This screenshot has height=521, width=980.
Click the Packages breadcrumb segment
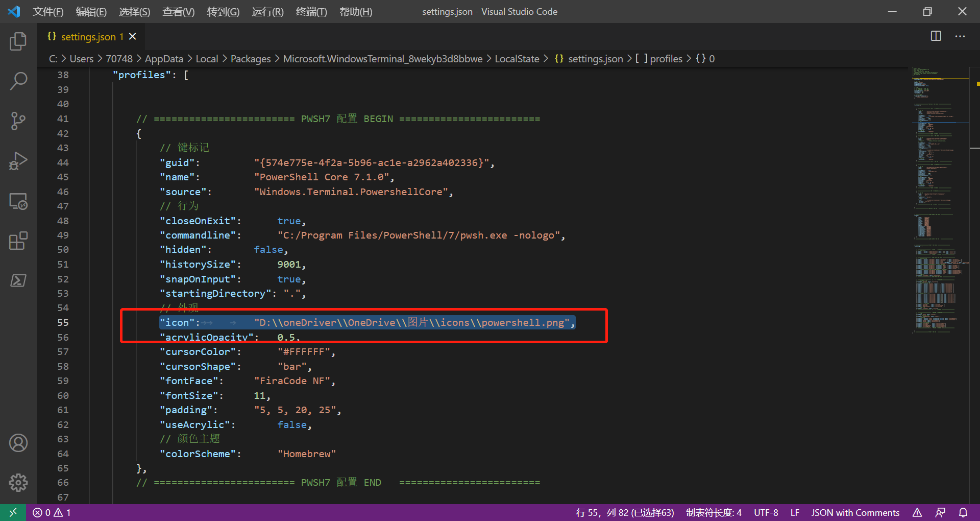[x=251, y=59]
